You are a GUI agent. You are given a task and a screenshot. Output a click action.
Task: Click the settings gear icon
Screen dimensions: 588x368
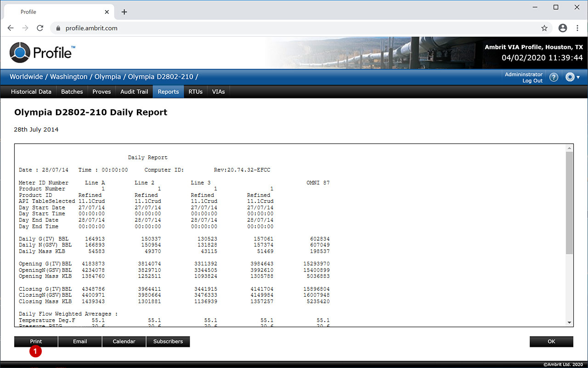tap(570, 77)
